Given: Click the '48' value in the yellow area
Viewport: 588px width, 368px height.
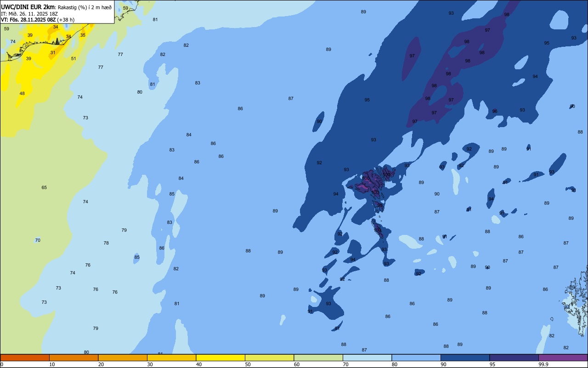Looking at the screenshot, I should pyautogui.click(x=22, y=94).
